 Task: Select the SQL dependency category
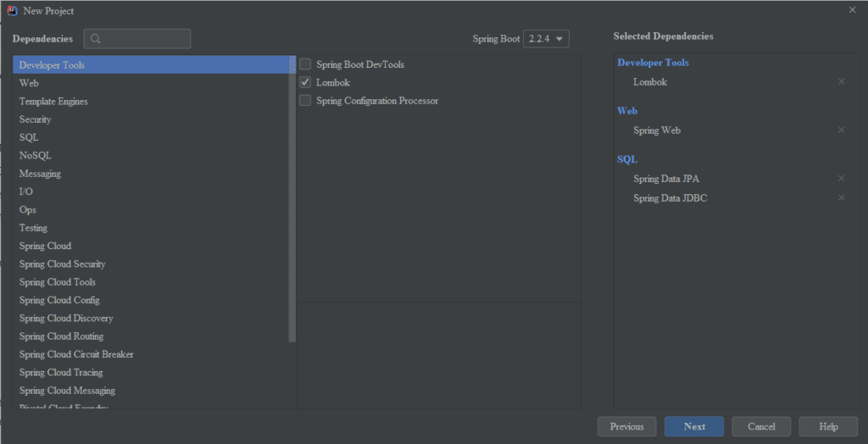(29, 137)
